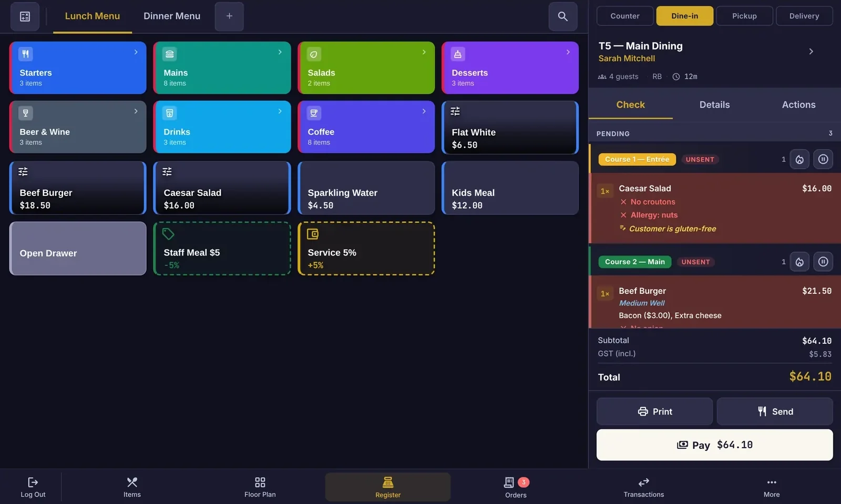841x504 pixels.
Task: Select the Dine-in order type
Action: [x=685, y=16]
